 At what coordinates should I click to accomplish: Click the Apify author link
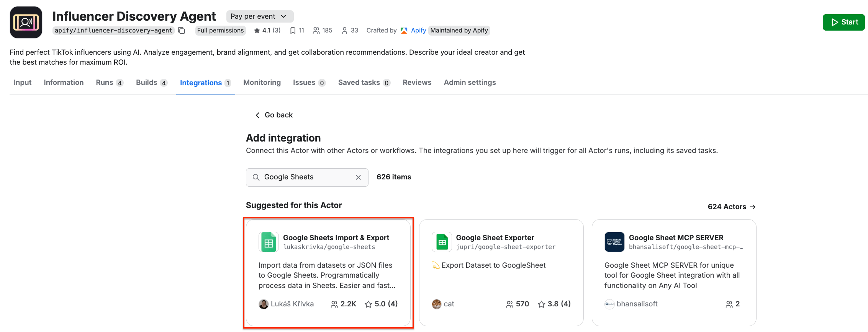tap(418, 31)
